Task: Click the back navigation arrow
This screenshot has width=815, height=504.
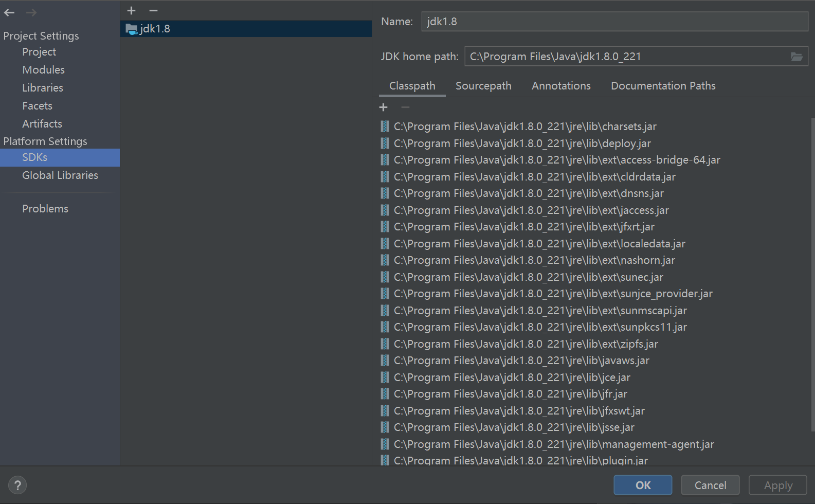Action: tap(9, 12)
